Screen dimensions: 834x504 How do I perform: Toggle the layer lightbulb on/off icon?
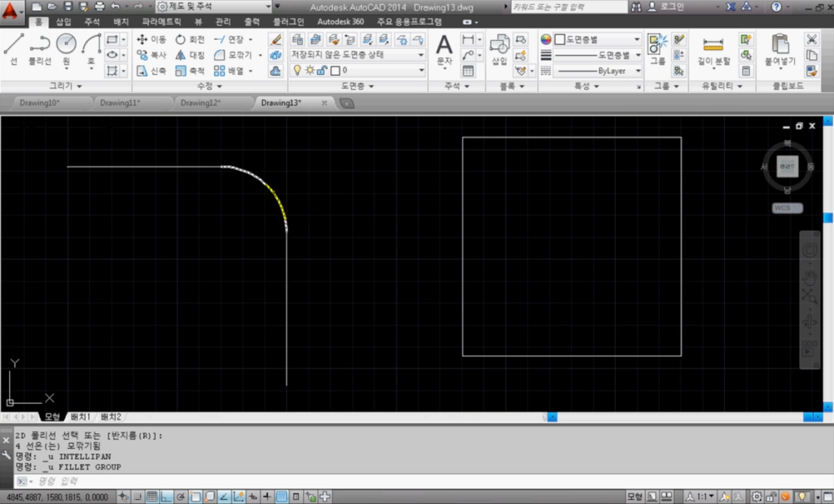pos(297,70)
